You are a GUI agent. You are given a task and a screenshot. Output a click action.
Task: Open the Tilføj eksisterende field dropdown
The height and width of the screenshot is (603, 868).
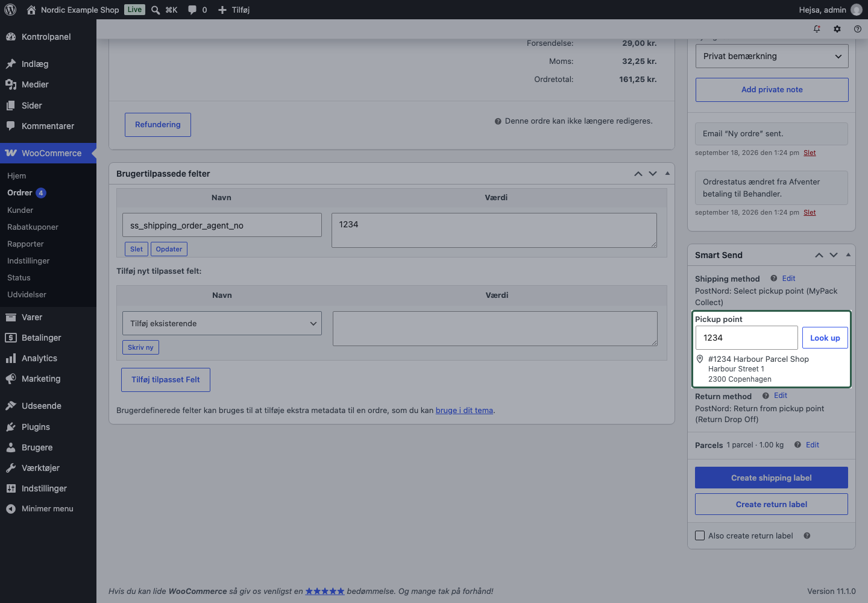click(222, 323)
